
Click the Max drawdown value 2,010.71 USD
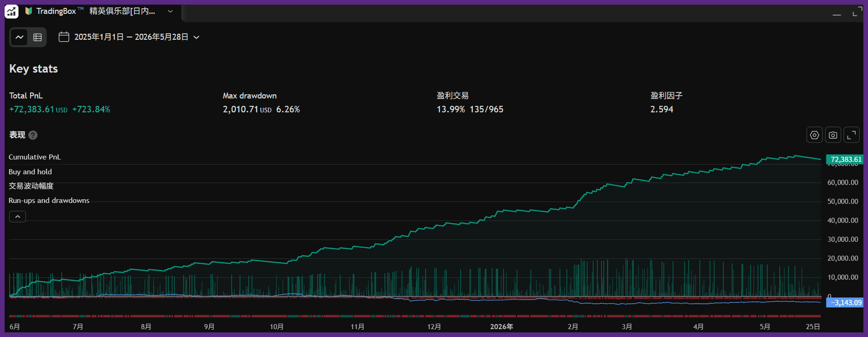point(247,110)
